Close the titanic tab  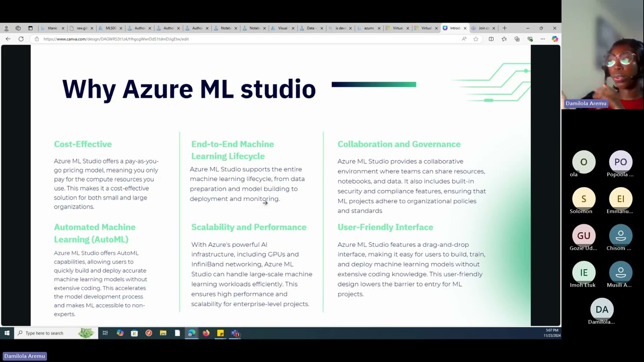63,28
